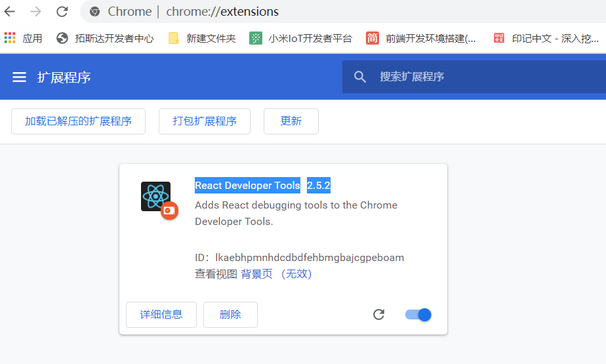Click the 更新 button
The image size is (606, 364).
coord(291,121)
